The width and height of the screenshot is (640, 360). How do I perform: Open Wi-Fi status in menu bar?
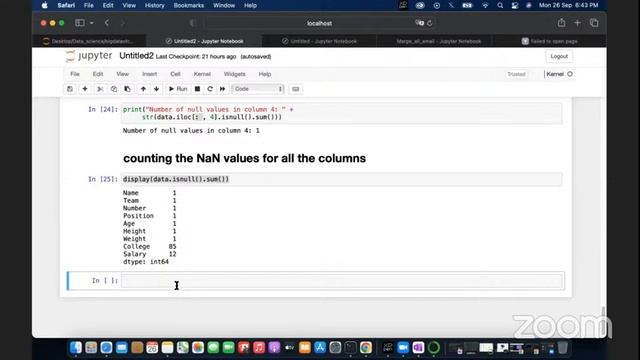click(x=485, y=5)
